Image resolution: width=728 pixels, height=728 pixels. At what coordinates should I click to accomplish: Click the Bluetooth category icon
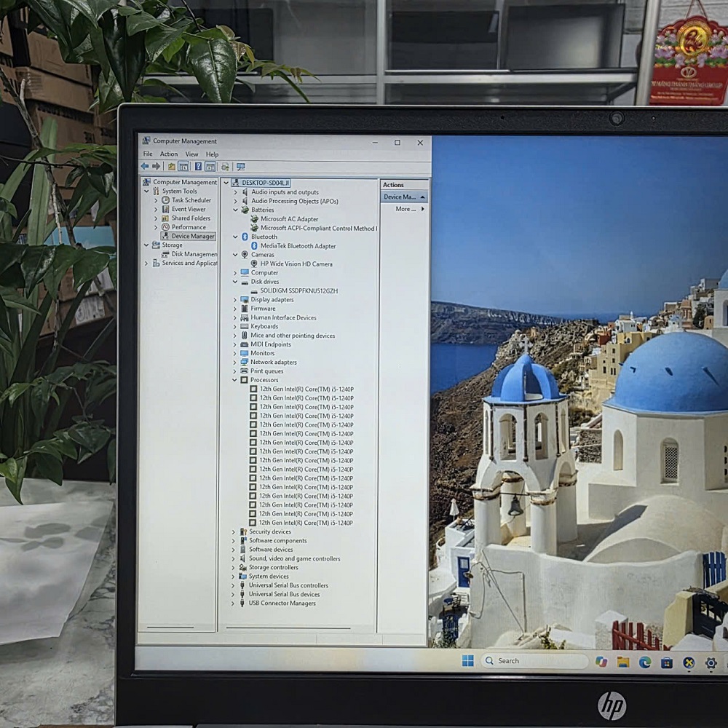click(245, 237)
